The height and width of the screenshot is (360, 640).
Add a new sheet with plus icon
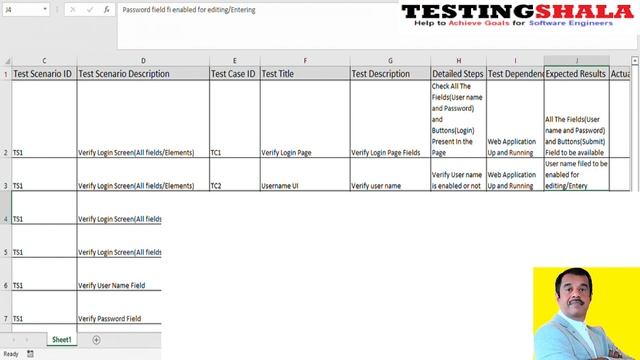[x=96, y=340]
